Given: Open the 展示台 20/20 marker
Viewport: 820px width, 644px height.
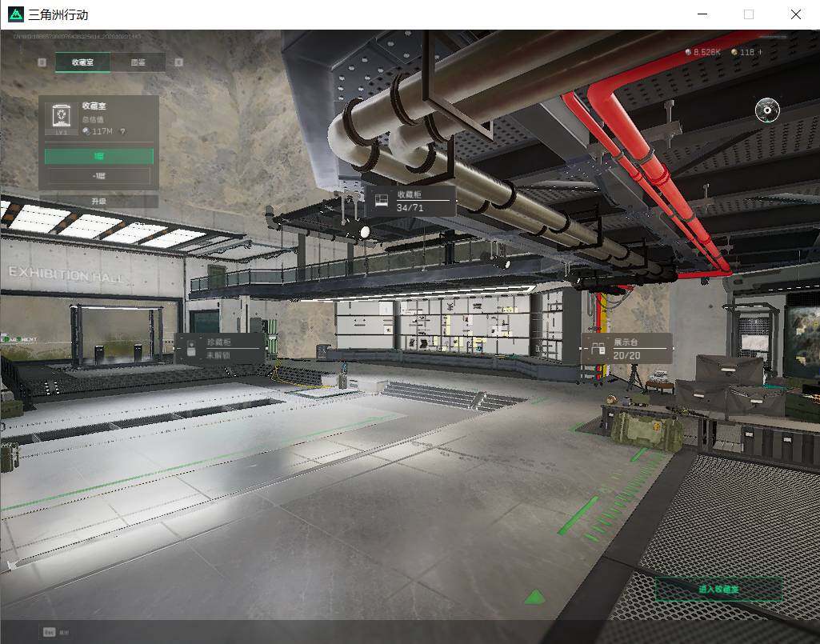Looking at the screenshot, I should (626, 349).
